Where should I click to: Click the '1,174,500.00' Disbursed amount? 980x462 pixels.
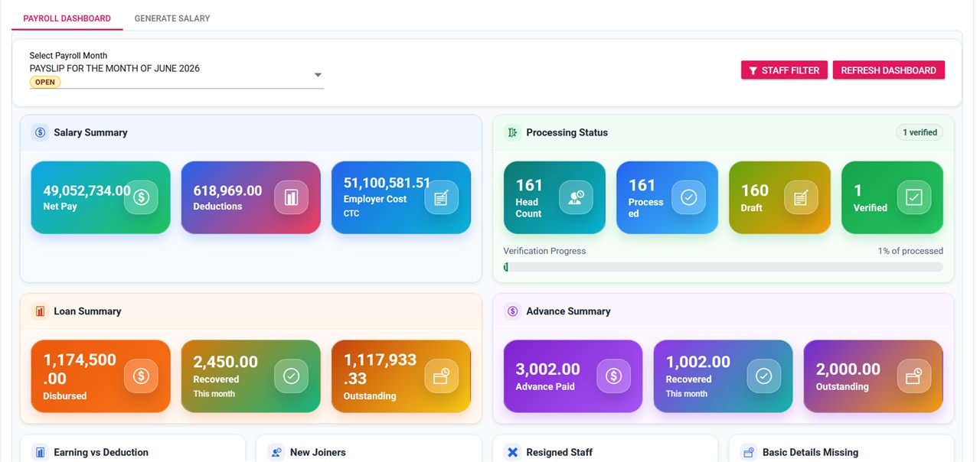coord(80,369)
